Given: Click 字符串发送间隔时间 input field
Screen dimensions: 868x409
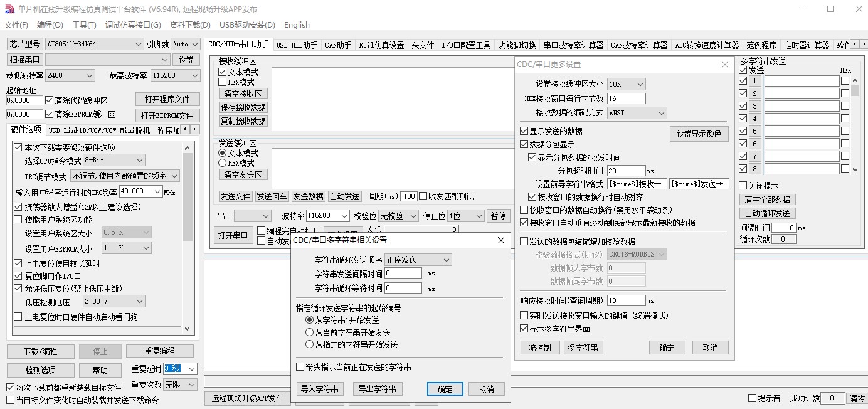Looking at the screenshot, I should (403, 273).
